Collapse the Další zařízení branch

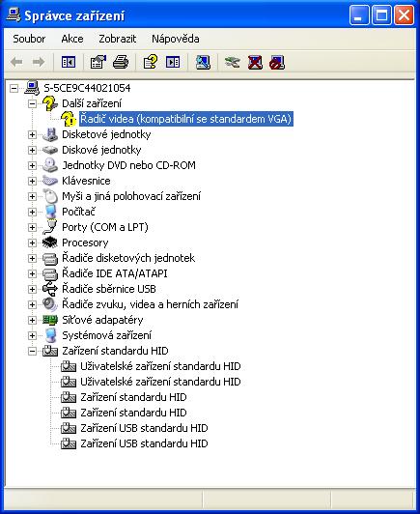[x=32, y=104]
